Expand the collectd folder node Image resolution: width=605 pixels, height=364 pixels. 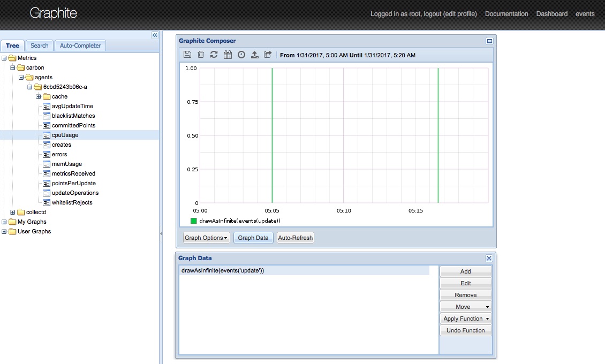click(13, 212)
